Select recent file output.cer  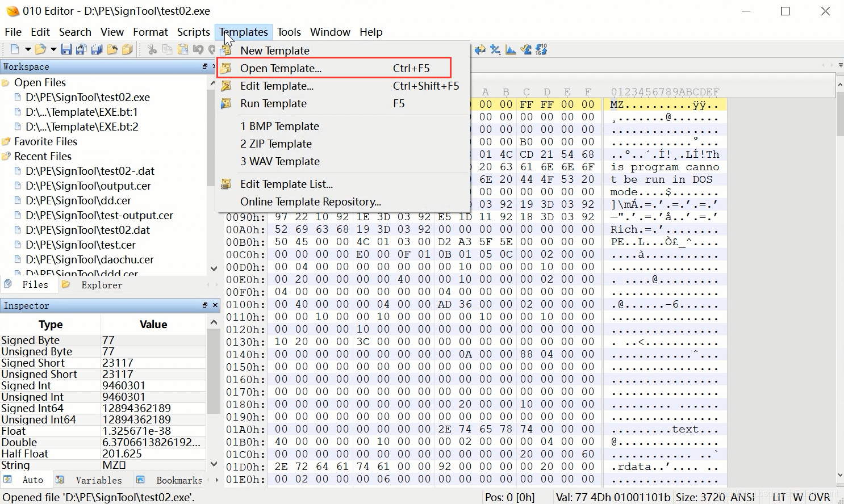tap(88, 186)
